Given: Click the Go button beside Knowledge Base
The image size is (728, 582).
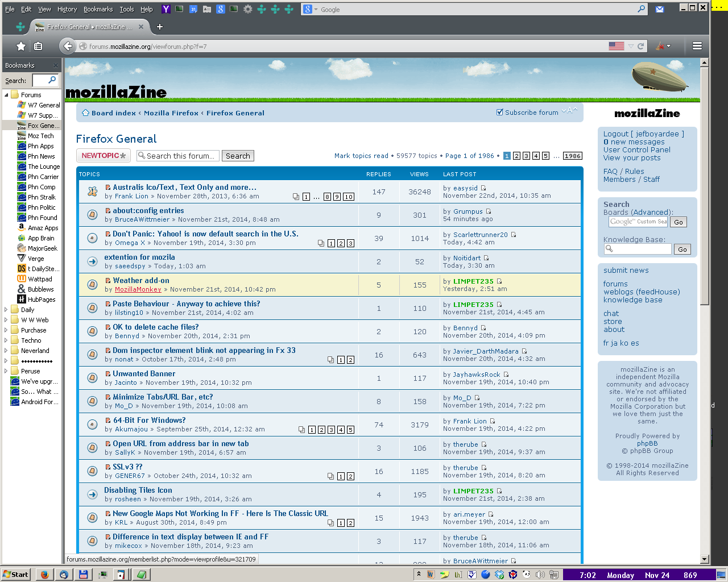Looking at the screenshot, I should [682, 249].
